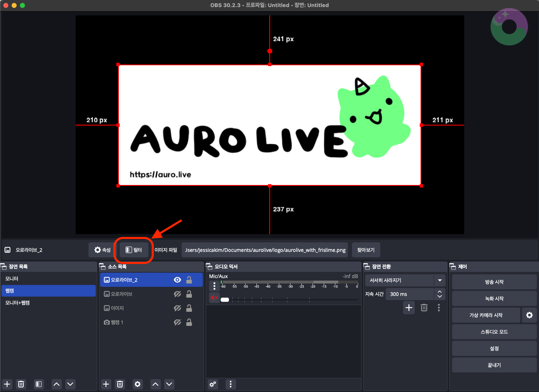Add a new scene transition
Image resolution: width=539 pixels, height=392 pixels.
tap(409, 308)
